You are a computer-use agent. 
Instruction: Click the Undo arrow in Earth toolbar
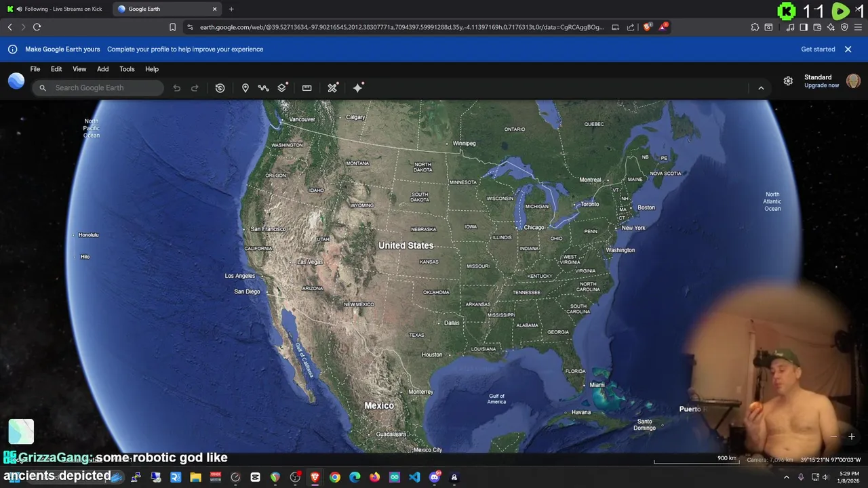(x=176, y=88)
